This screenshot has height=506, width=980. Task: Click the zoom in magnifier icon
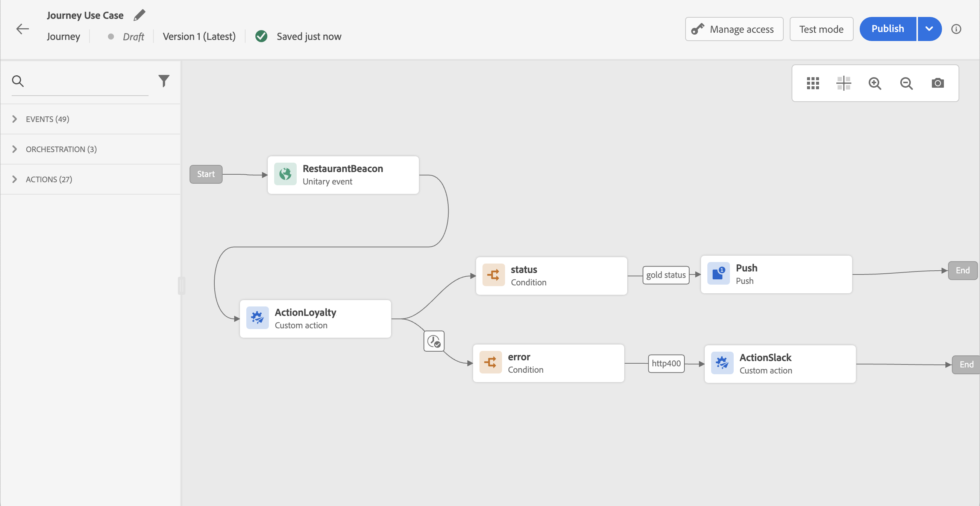(875, 83)
